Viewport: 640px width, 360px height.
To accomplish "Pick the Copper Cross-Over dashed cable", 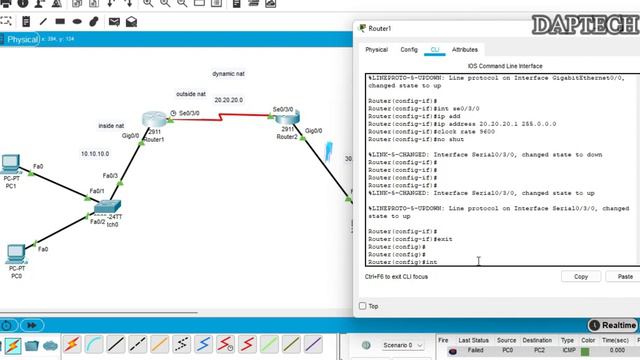I will [x=138, y=344].
